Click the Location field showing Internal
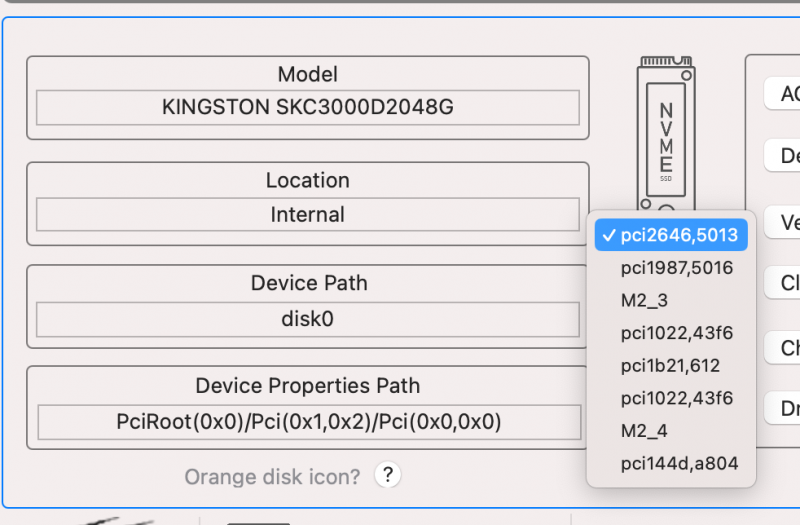The height and width of the screenshot is (525, 800). 308,215
